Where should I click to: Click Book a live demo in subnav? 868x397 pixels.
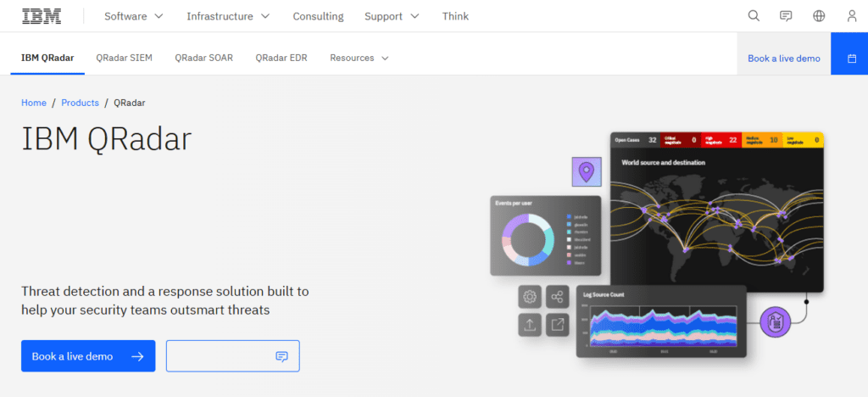(x=784, y=59)
